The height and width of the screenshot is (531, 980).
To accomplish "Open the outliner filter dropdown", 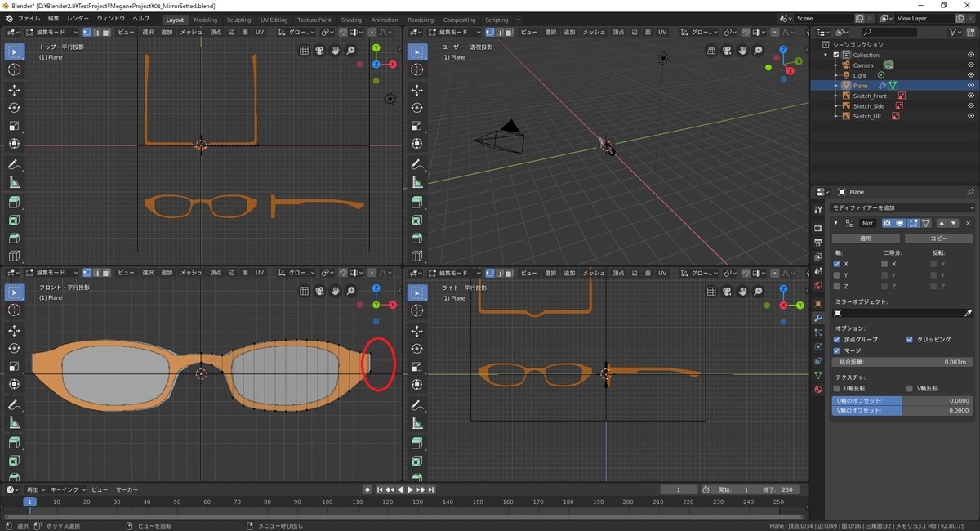I will click(956, 32).
